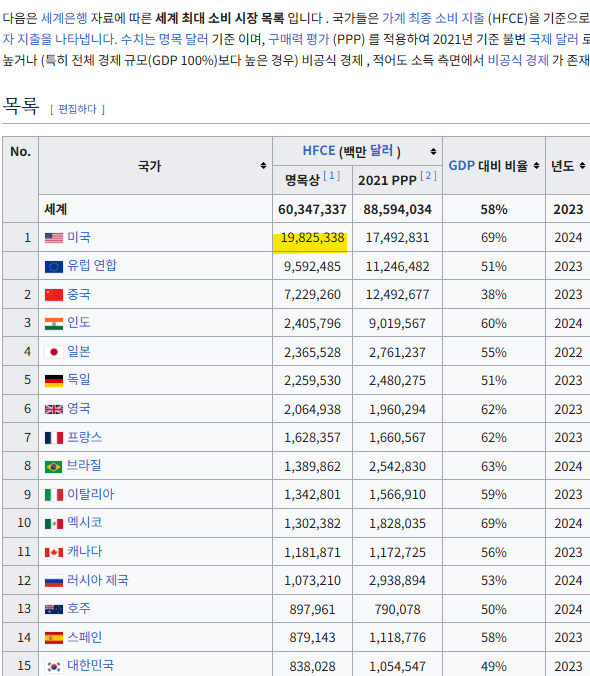This screenshot has width=590, height=676.
Task: Click the Japan flag icon
Action: (x=54, y=352)
